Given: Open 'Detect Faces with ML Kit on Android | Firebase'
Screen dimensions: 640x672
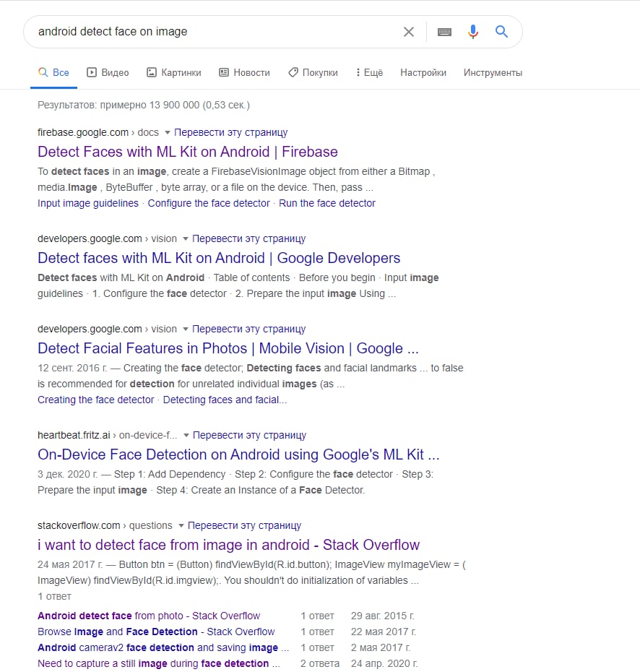Looking at the screenshot, I should pyautogui.click(x=188, y=152).
